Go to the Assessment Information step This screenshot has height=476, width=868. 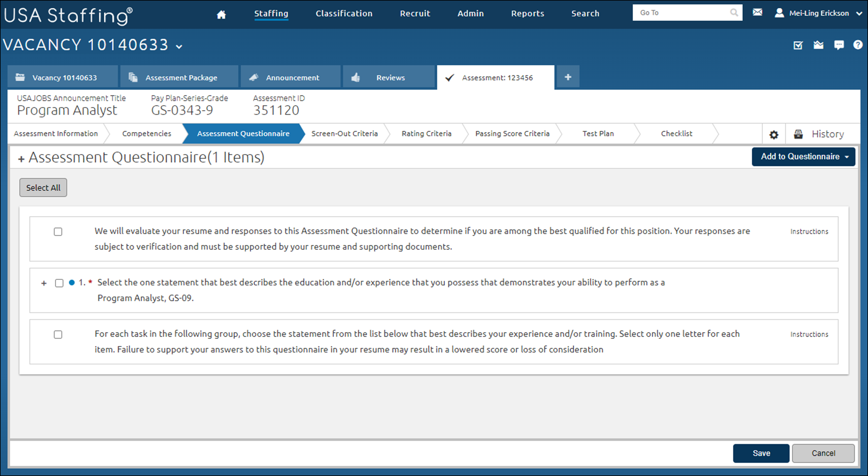(56, 133)
